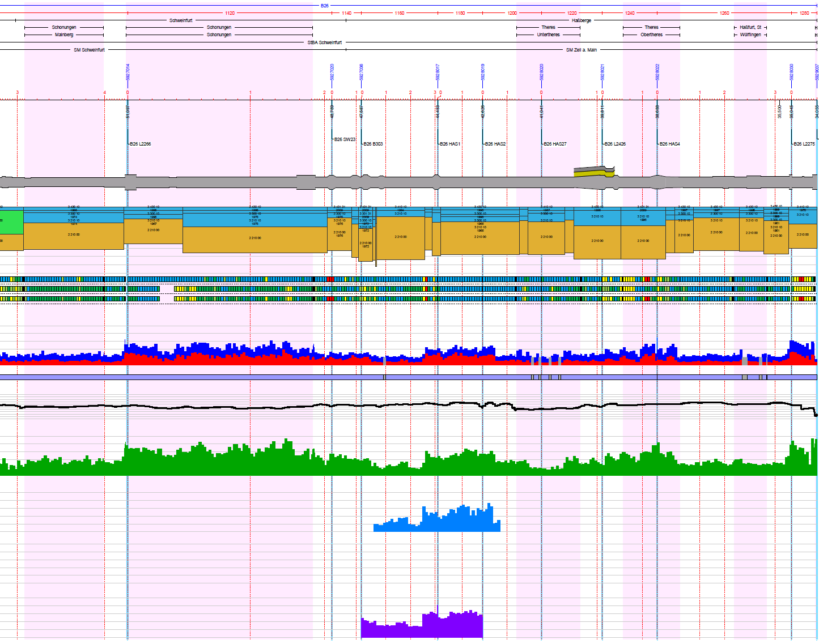Image resolution: width=819 pixels, height=644 pixels.
Task: Click network node 5927036 marker
Action: click(362, 72)
